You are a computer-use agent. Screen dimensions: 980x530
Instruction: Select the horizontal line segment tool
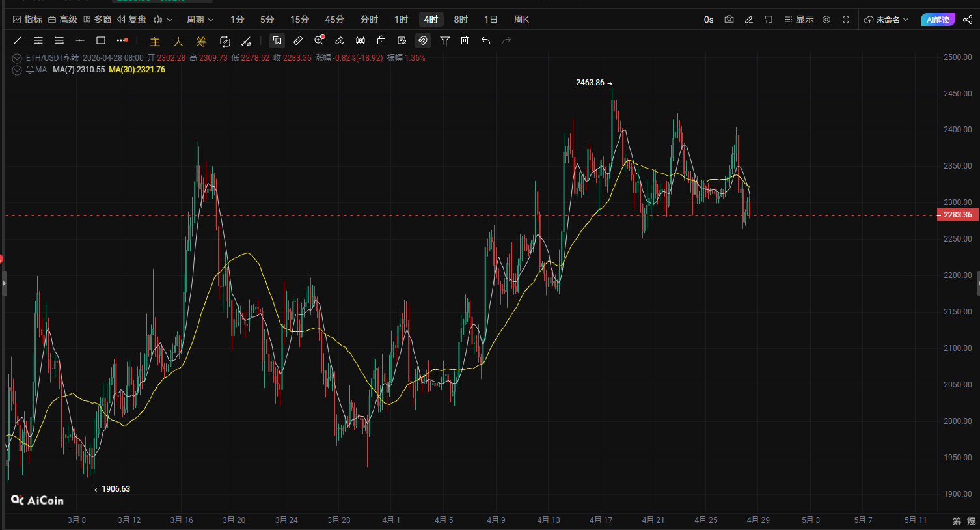coord(80,40)
